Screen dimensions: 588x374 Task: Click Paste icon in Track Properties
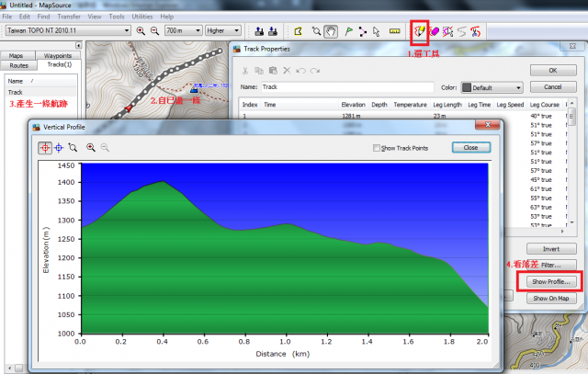click(273, 71)
